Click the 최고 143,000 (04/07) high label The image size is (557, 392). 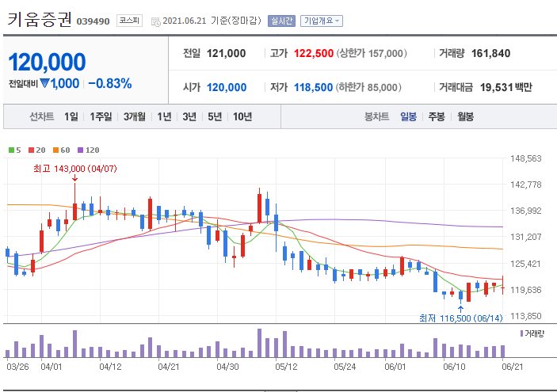(x=75, y=169)
